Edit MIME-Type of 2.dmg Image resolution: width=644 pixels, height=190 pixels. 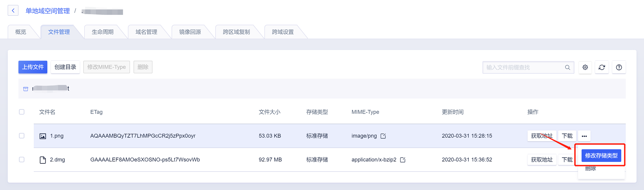pos(403,160)
